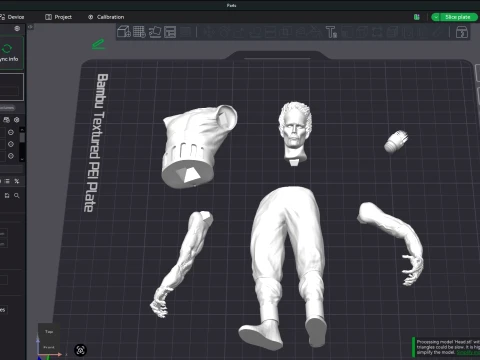Click filament list scrollbar up arrow

tap(22, 129)
